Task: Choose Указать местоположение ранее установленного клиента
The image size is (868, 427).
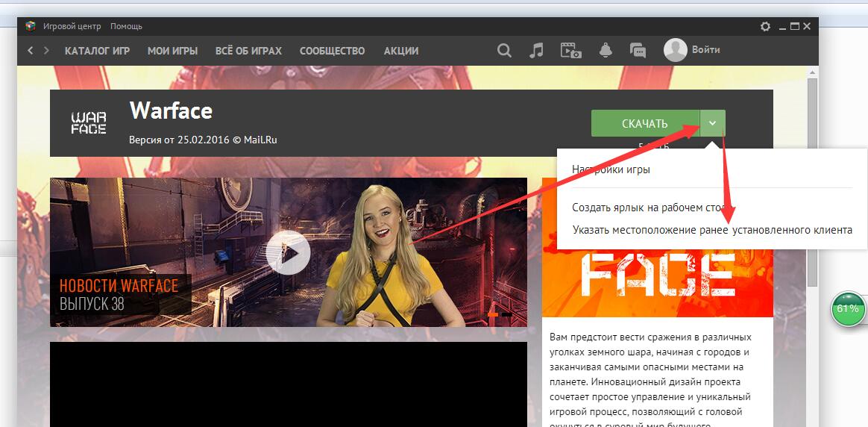Action: (x=712, y=229)
